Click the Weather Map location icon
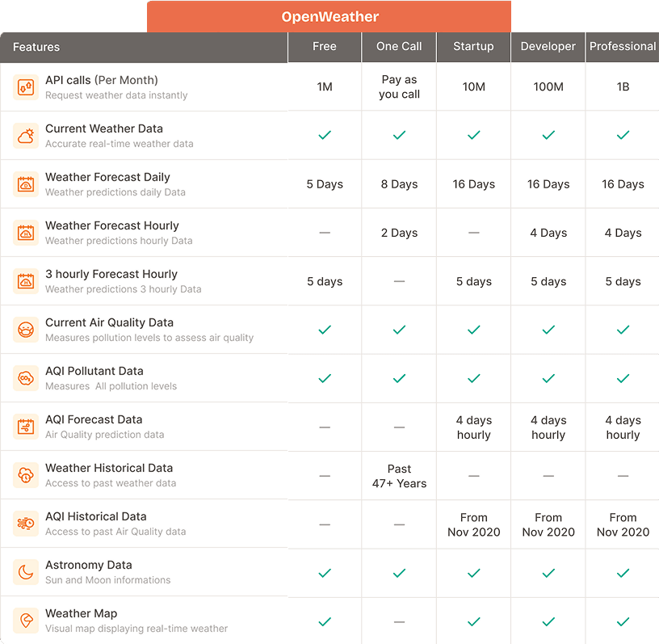 26,621
